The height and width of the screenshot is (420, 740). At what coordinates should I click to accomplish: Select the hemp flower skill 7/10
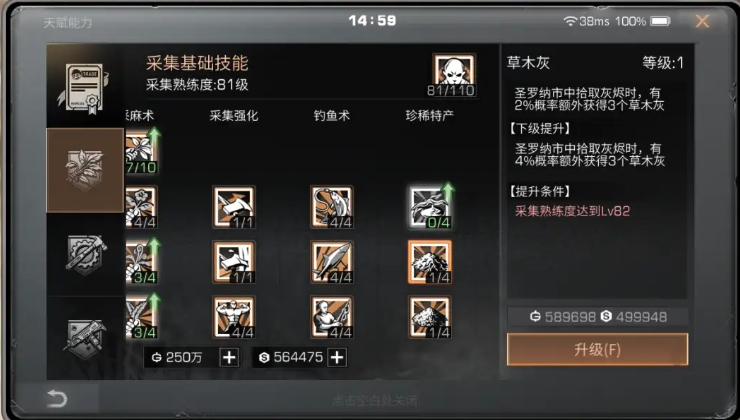141,152
